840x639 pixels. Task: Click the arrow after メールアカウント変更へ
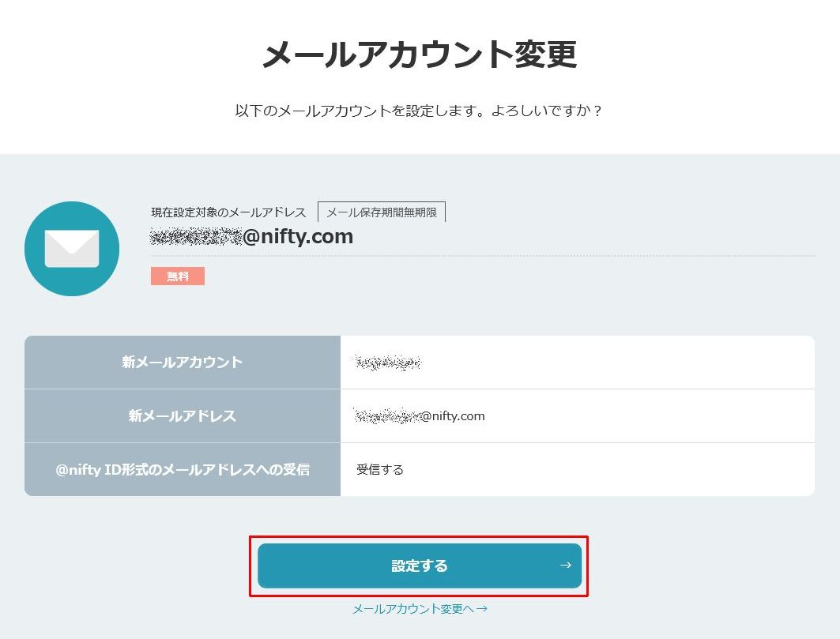[x=482, y=609]
